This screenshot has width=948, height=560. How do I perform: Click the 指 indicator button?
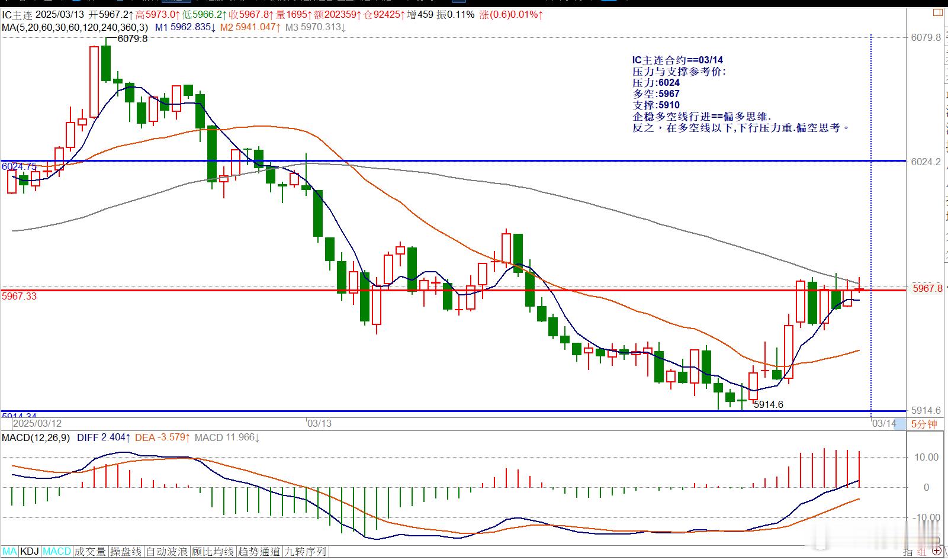tap(908, 552)
